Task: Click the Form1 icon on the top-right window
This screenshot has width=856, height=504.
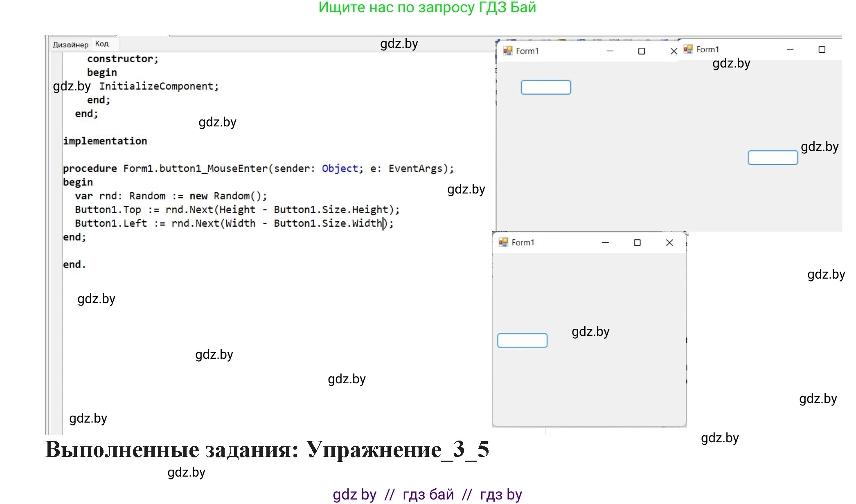Action: coord(688,49)
